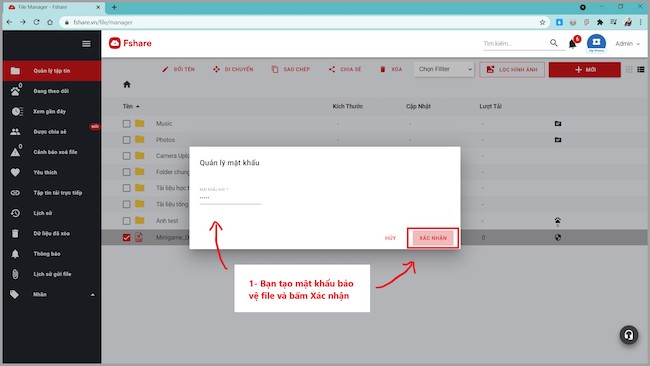Bookmark page with the star icon
650x366 pixels.
click(542, 22)
